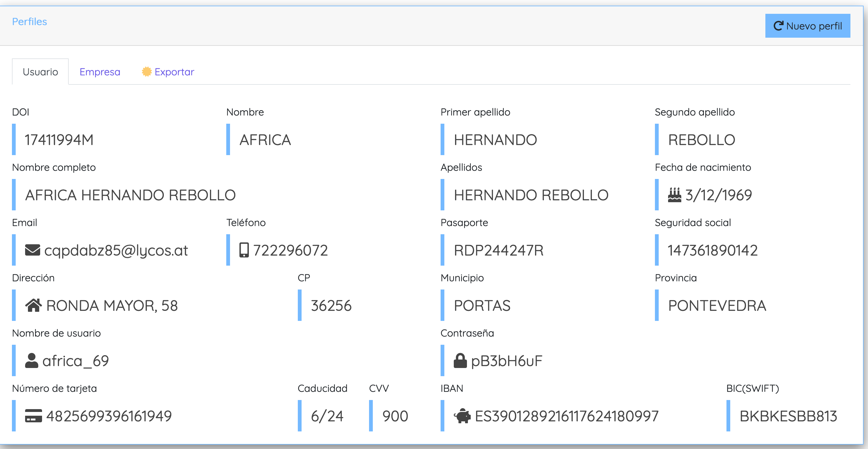Click the padlock icon beside the password

coord(460,361)
